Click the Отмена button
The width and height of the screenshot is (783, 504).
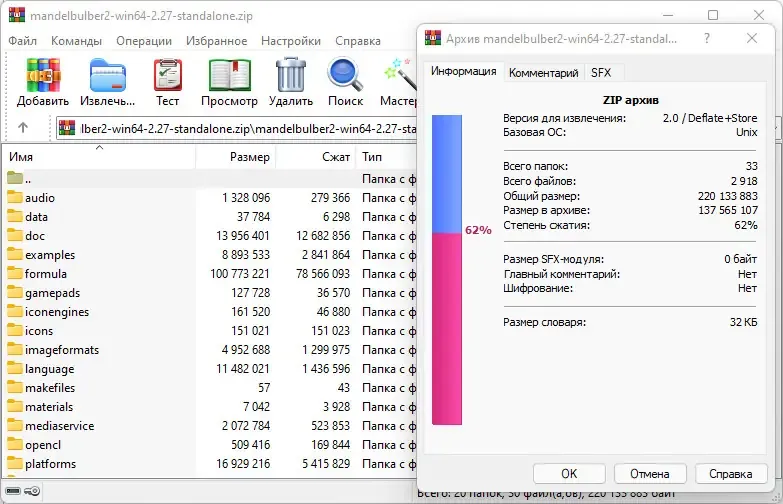[650, 474]
